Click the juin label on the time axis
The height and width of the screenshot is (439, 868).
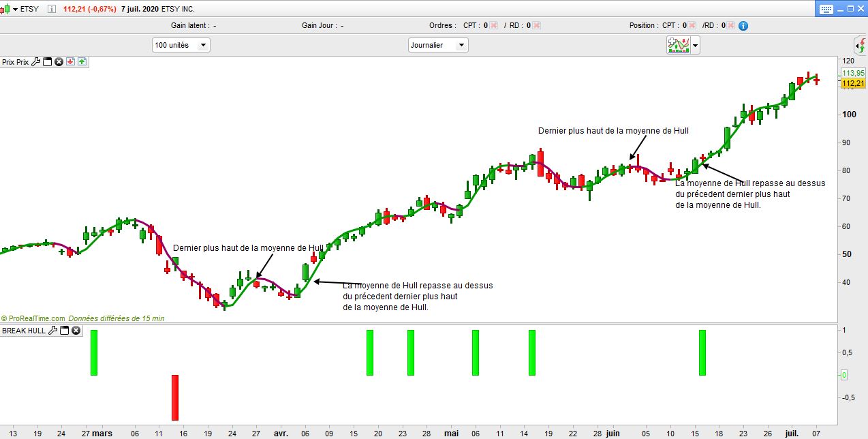pos(613,433)
